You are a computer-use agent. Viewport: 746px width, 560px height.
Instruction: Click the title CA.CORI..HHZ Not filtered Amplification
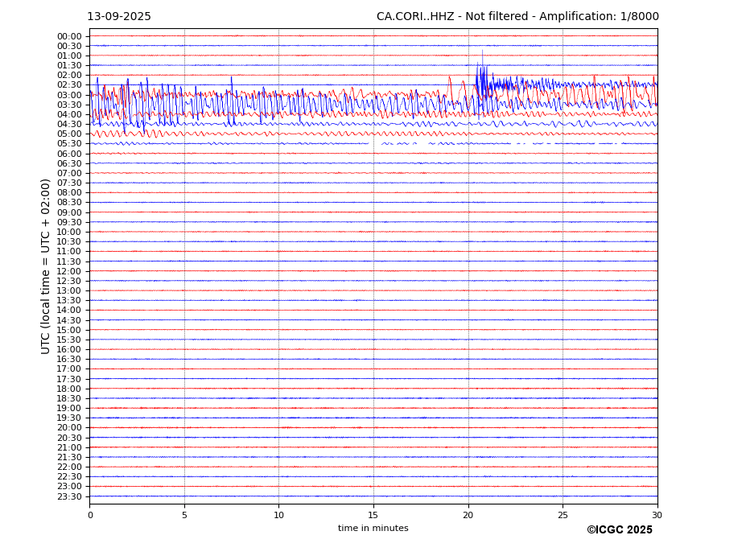[517, 17]
